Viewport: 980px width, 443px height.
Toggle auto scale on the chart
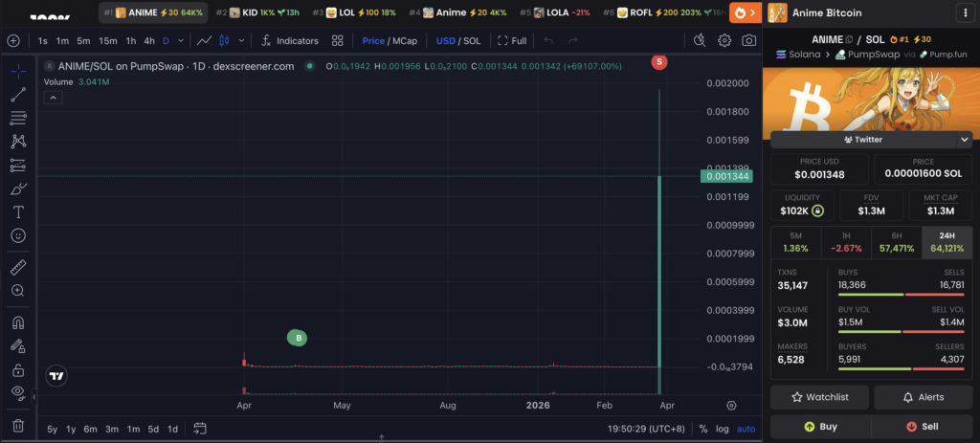click(746, 429)
